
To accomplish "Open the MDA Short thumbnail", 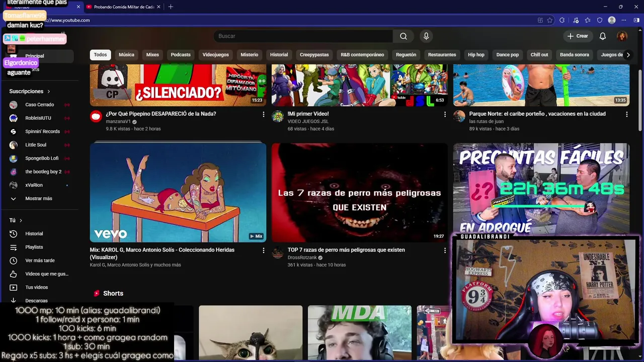I will (x=360, y=333).
